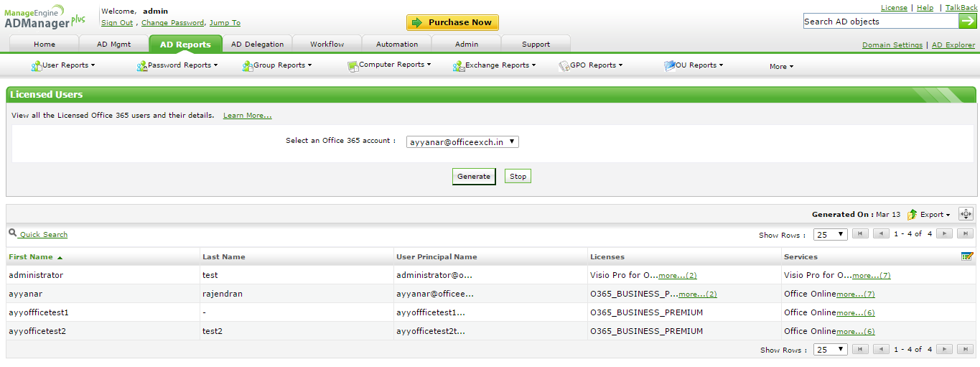Open the Admin tab
This screenshot has height=367, width=980.
467,44
